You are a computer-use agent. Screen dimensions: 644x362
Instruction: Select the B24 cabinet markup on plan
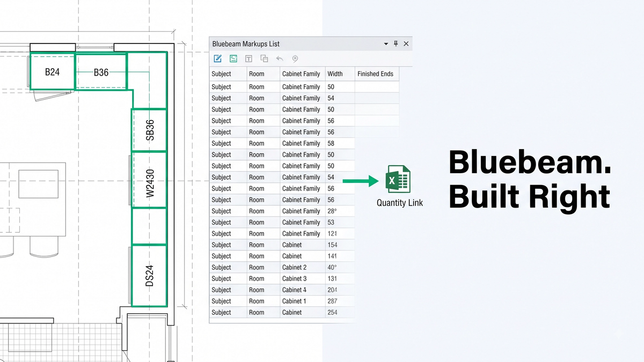[x=52, y=71]
